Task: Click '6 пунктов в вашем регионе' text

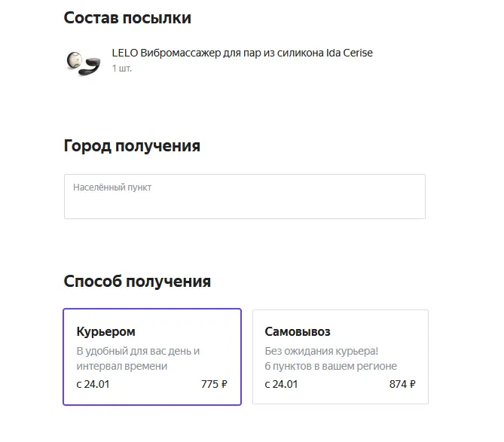Action: 331,366
